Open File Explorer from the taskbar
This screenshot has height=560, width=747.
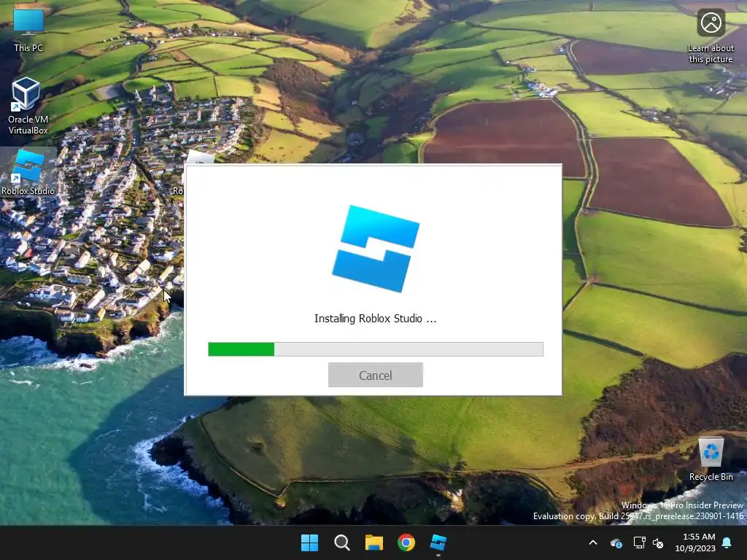click(374, 542)
